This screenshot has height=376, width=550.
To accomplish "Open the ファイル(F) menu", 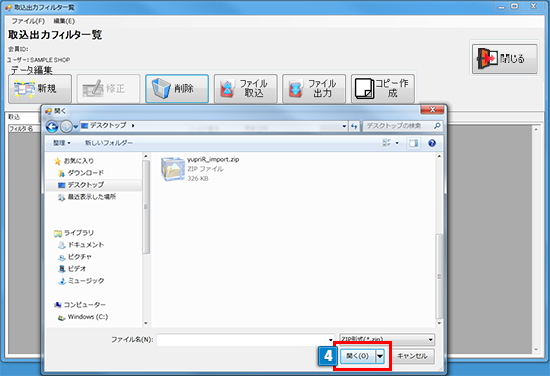I will tap(28, 21).
